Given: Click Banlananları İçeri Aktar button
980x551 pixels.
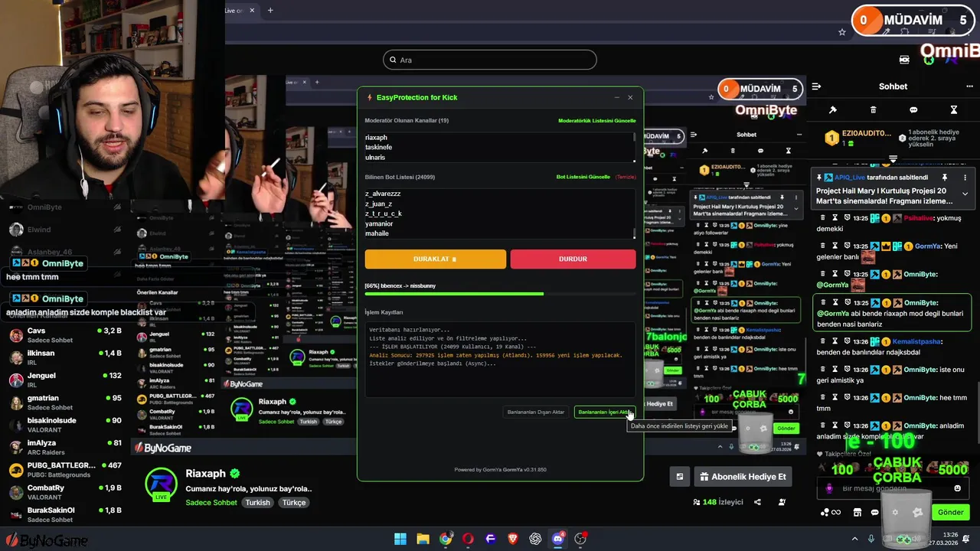Looking at the screenshot, I should 605,412.
